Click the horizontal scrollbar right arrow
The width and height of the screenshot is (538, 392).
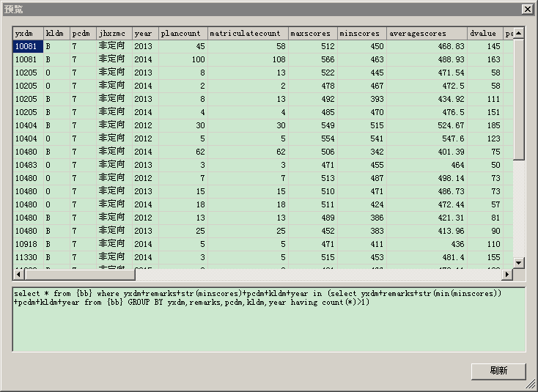[x=507, y=274]
